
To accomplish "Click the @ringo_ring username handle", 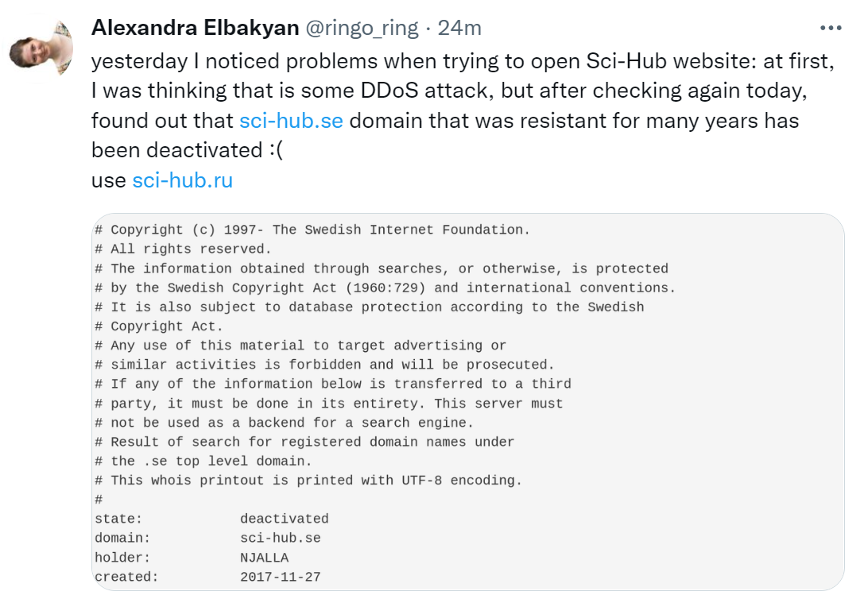I will [x=362, y=28].
